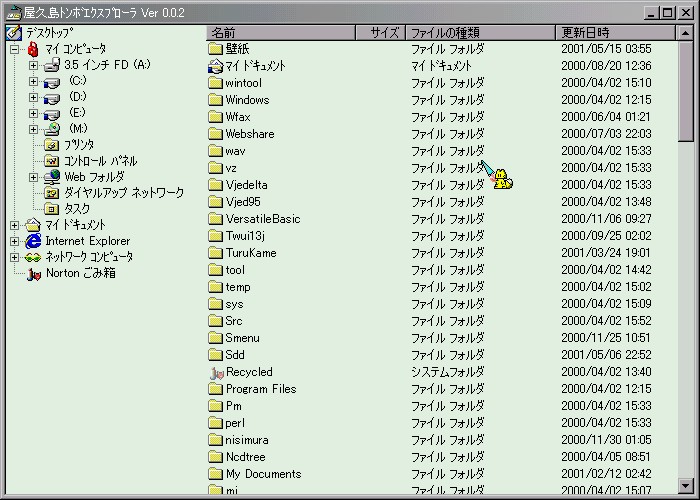The image size is (700, 500).
Task: Select the My Documents folder name
Action: click(264, 474)
